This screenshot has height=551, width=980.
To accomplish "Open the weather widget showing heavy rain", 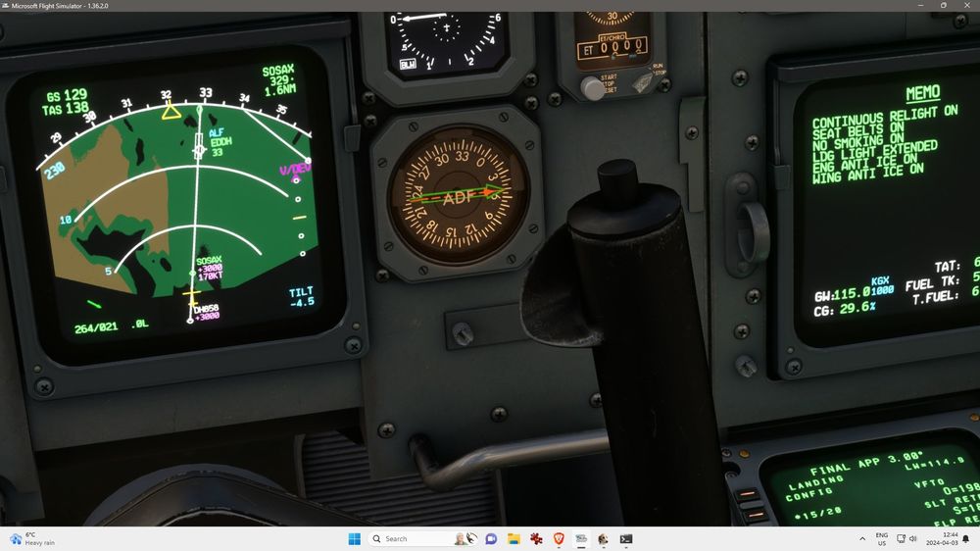I will (34, 538).
